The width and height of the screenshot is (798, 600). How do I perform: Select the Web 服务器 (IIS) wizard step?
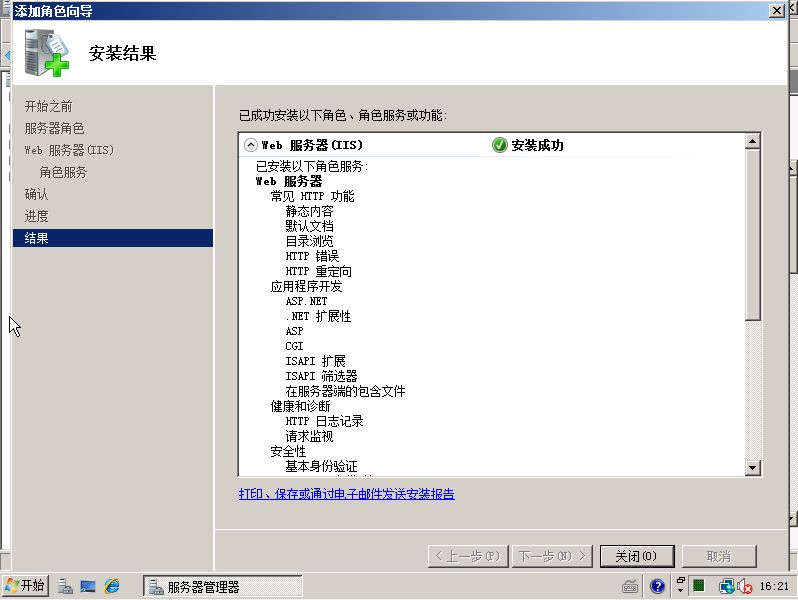69,150
